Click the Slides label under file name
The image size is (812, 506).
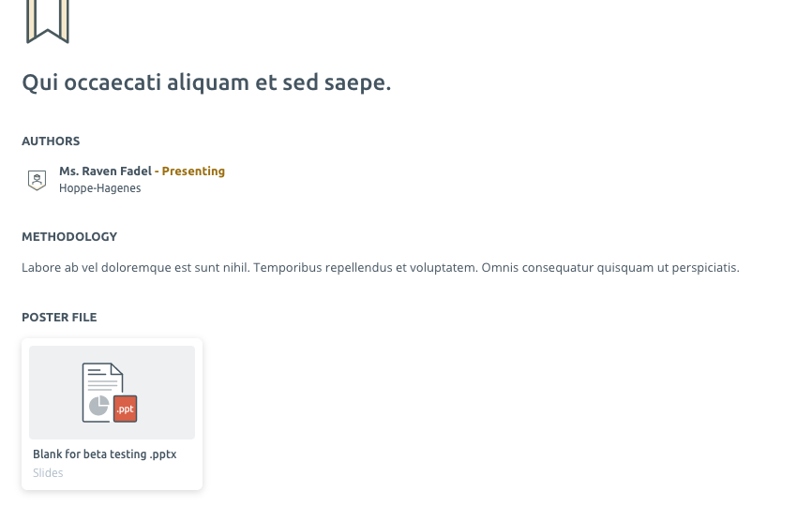pyautogui.click(x=48, y=473)
